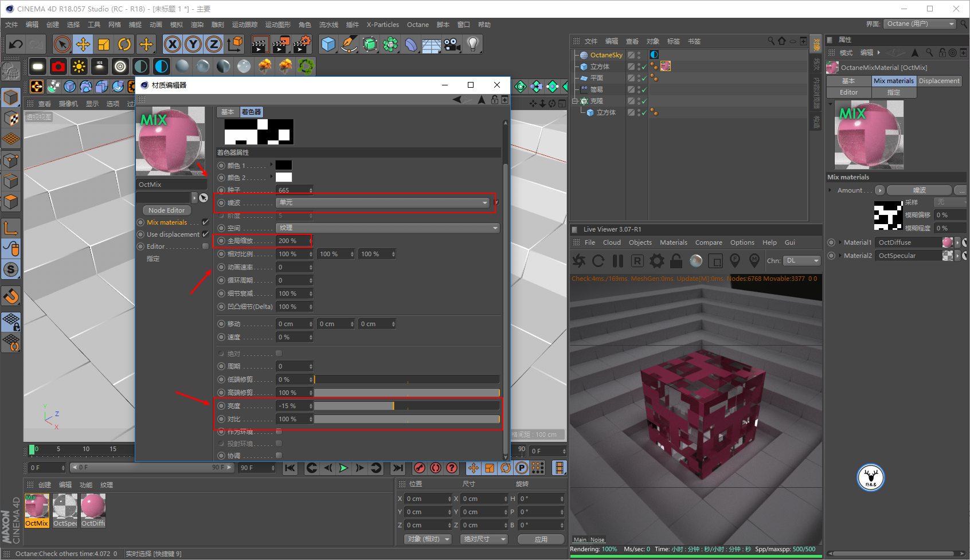Viewport: 970px width, 560px height.
Task: Undo the last action in the toolbar
Action: point(16,44)
